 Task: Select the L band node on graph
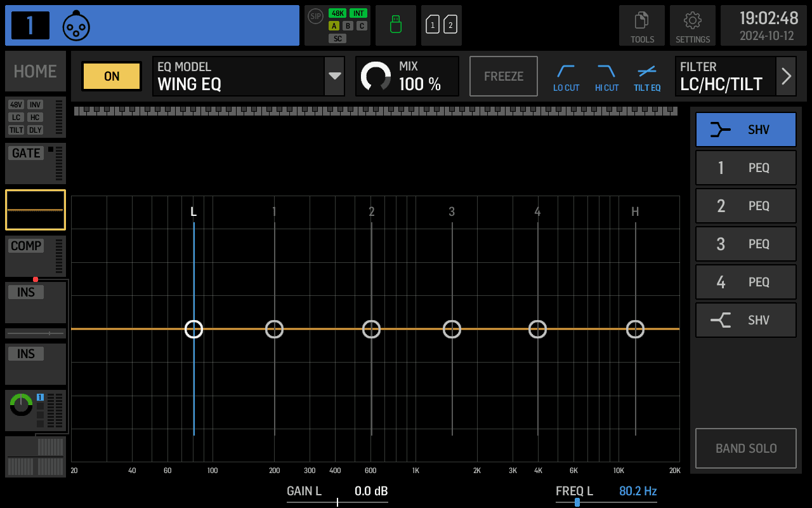click(x=194, y=329)
